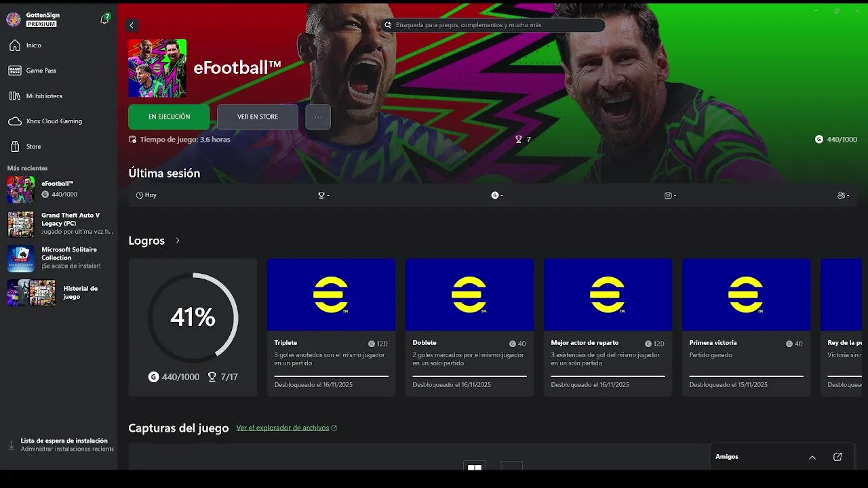Click the search box for games
868x488 pixels.
click(x=492, y=25)
